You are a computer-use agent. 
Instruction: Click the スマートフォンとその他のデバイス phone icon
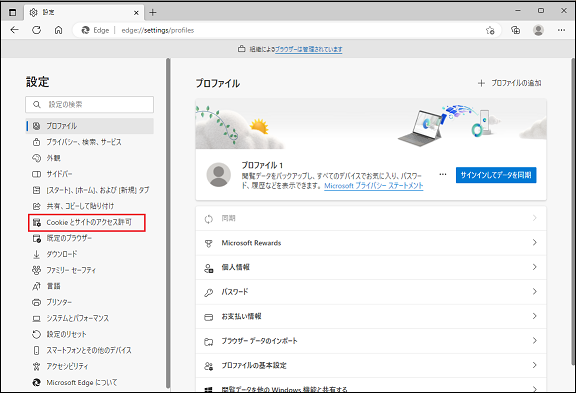pyautogui.click(x=36, y=350)
